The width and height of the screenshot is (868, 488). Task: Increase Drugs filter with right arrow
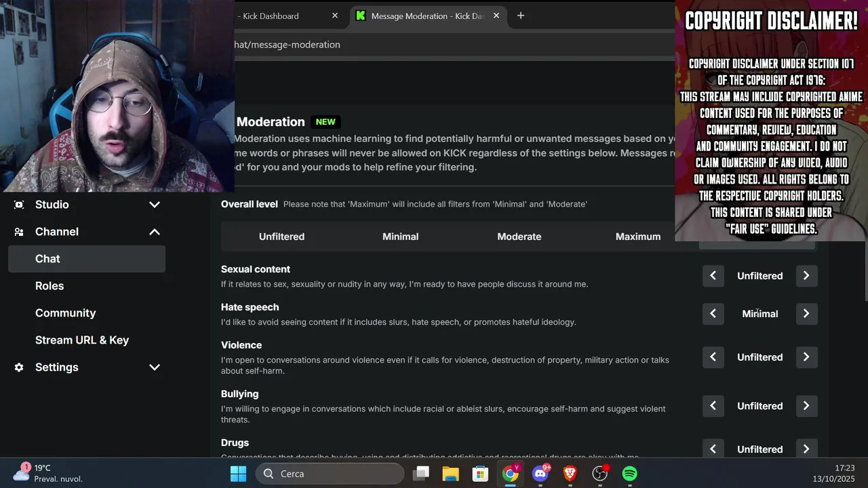coord(806,449)
